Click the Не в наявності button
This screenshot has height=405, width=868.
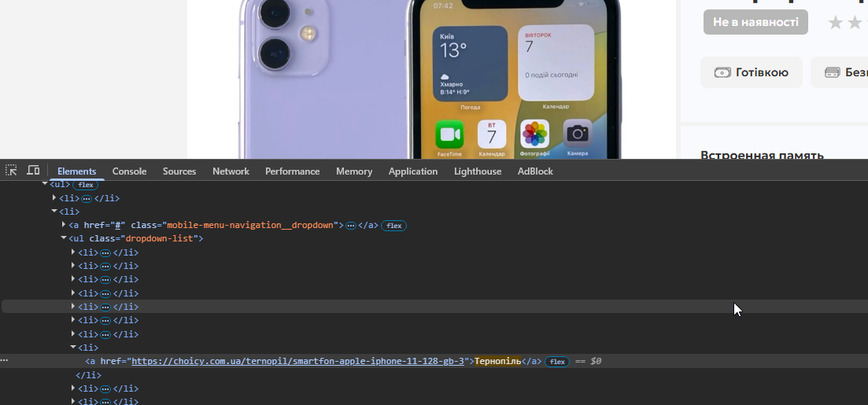(755, 22)
